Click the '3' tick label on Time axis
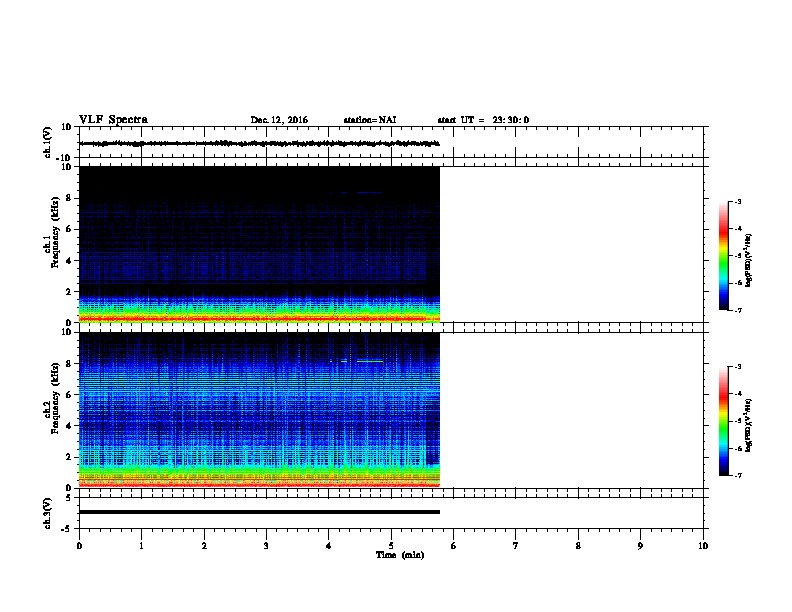 tap(266, 546)
